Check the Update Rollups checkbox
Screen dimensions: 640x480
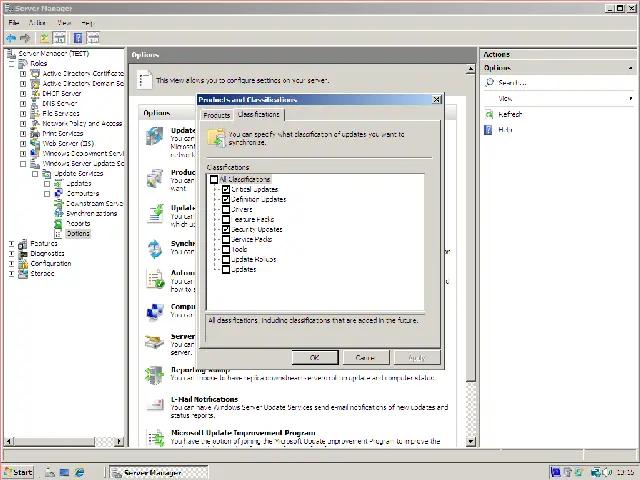tap(226, 259)
